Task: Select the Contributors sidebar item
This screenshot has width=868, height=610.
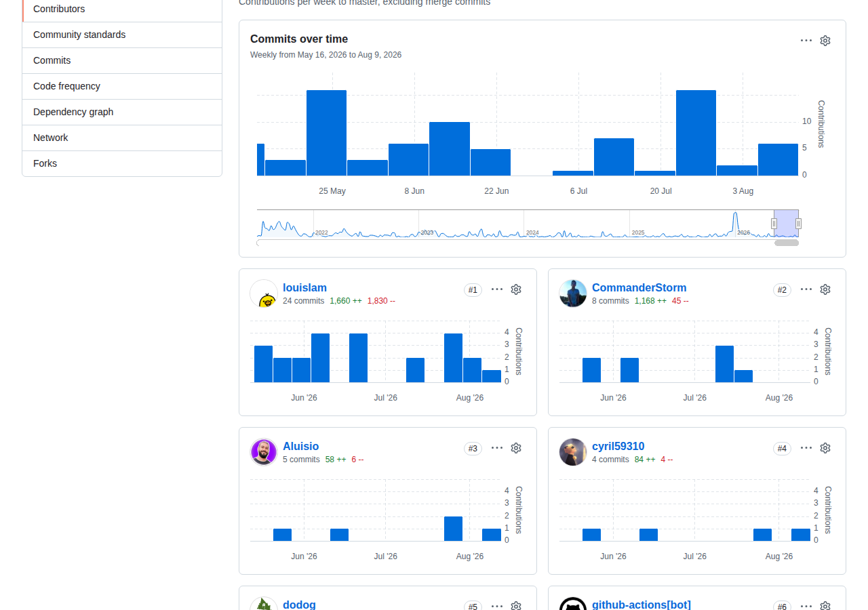Action: (122, 9)
